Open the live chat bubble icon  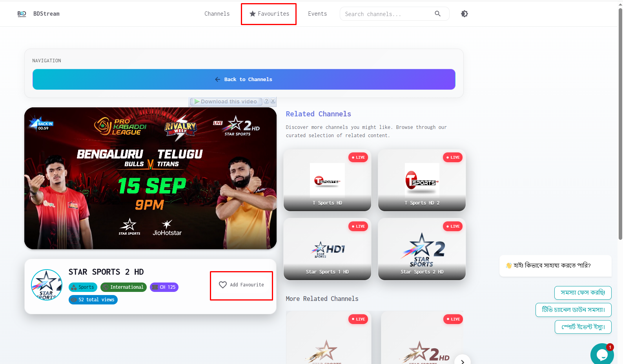(602, 354)
